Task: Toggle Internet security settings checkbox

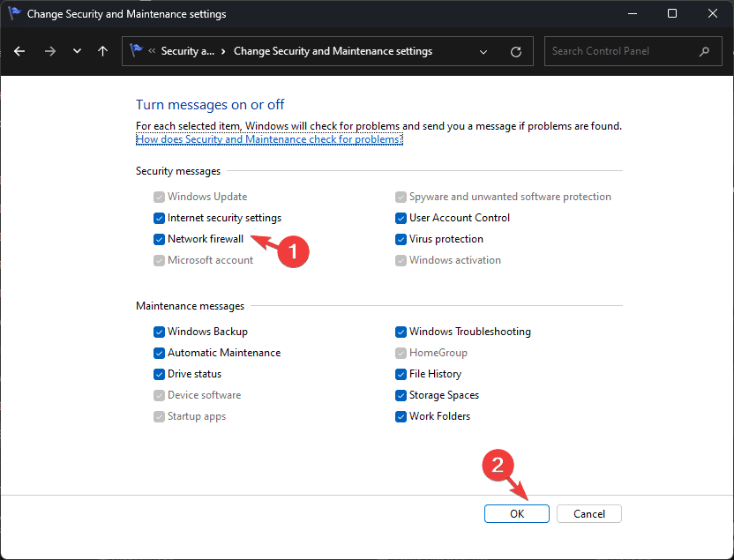Action: tap(159, 218)
